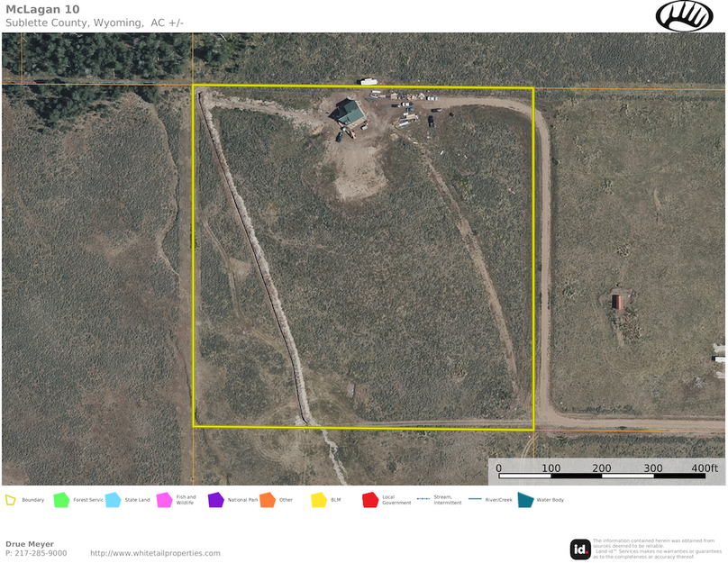Click the orange Other legend swatch
The image size is (728, 563).
coord(267,499)
